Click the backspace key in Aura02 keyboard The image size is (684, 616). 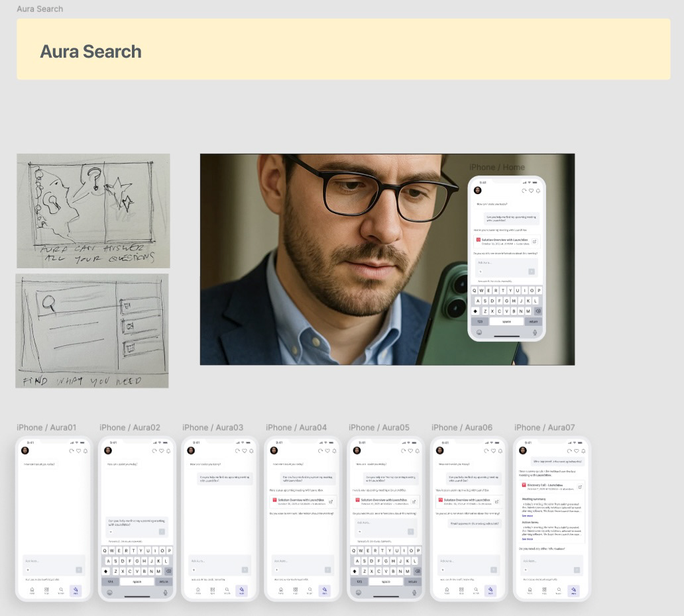tap(169, 571)
